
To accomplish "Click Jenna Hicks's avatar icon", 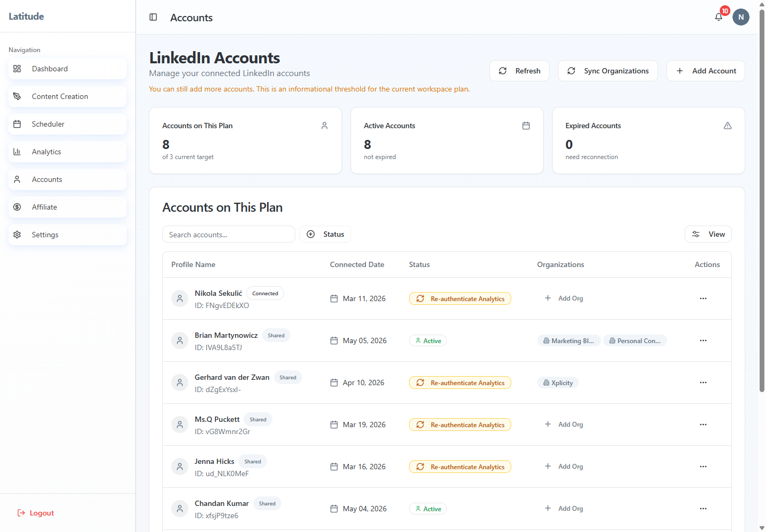I will [x=180, y=467].
